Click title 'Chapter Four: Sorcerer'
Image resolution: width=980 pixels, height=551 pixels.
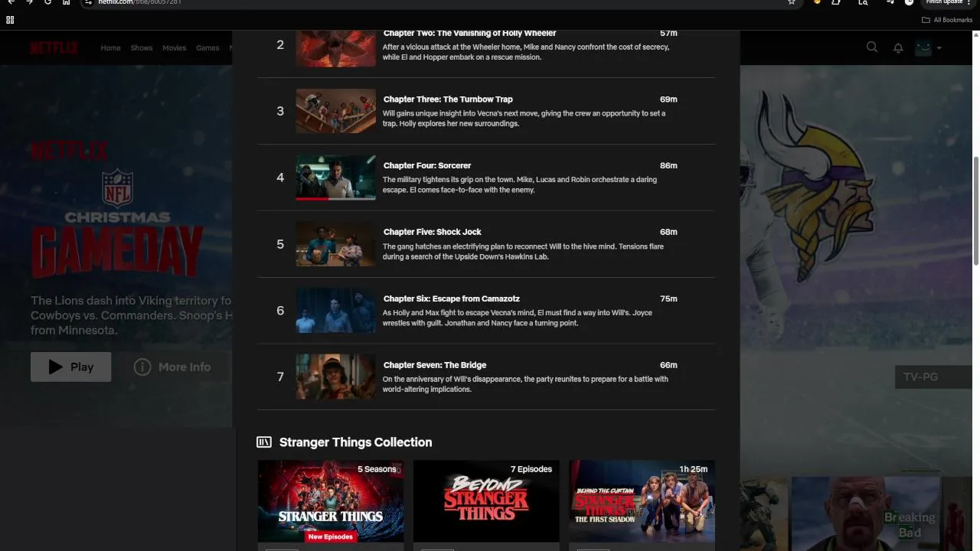tap(426, 166)
